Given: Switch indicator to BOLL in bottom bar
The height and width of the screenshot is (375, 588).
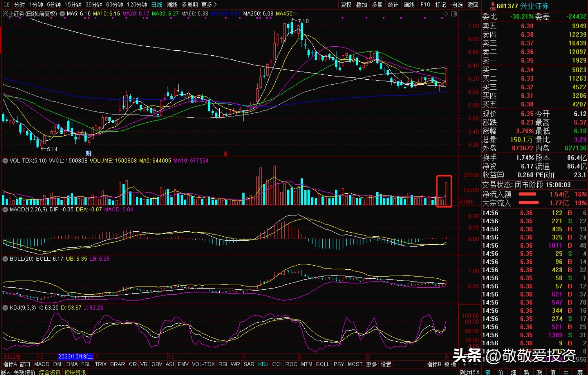Looking at the screenshot, I should point(323,365).
